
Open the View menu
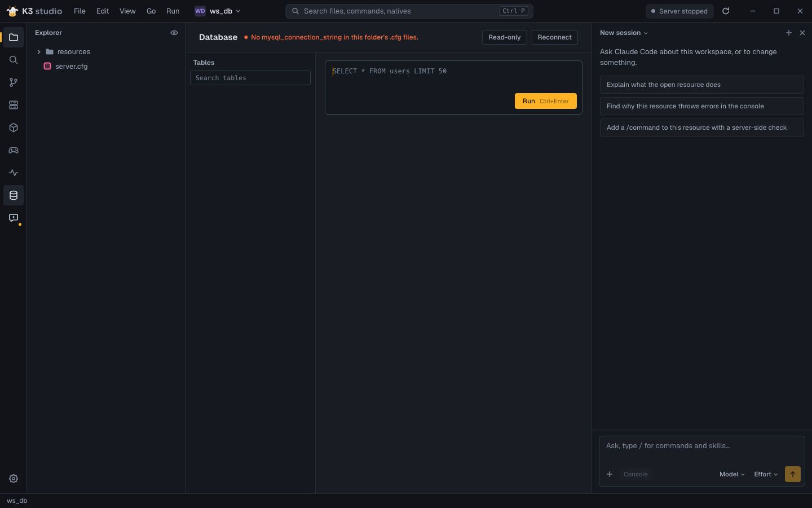click(127, 11)
